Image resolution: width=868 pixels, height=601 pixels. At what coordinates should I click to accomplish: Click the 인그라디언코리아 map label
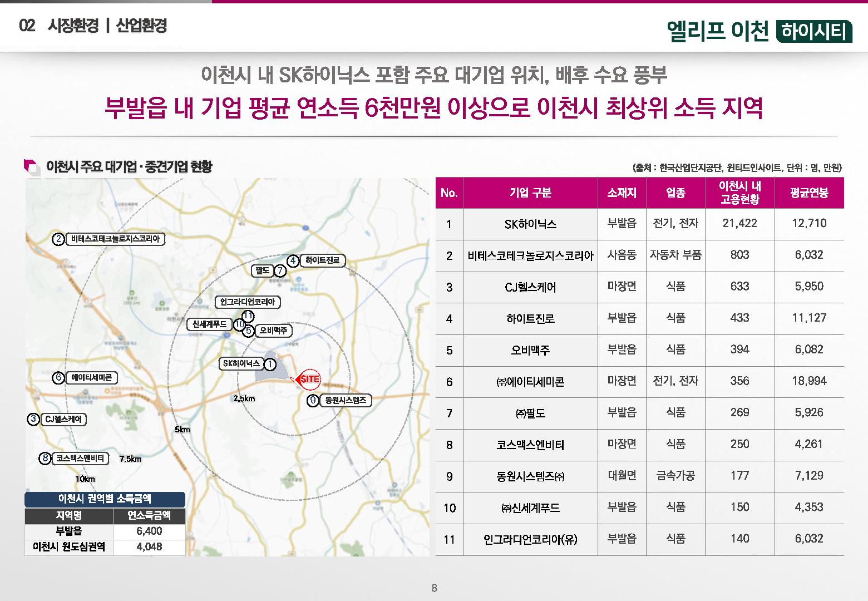click(248, 302)
